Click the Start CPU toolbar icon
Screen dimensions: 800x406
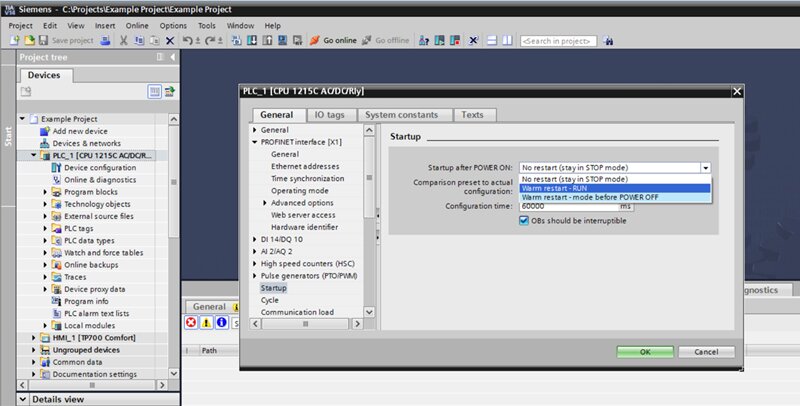[x=439, y=40]
